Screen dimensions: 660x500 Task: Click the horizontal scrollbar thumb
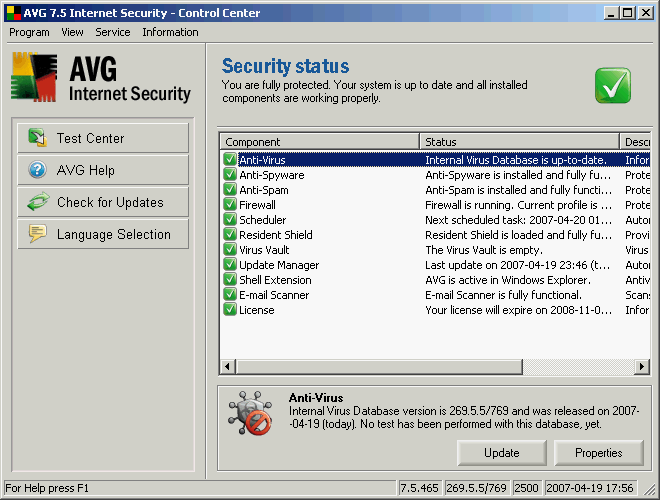pos(379,367)
